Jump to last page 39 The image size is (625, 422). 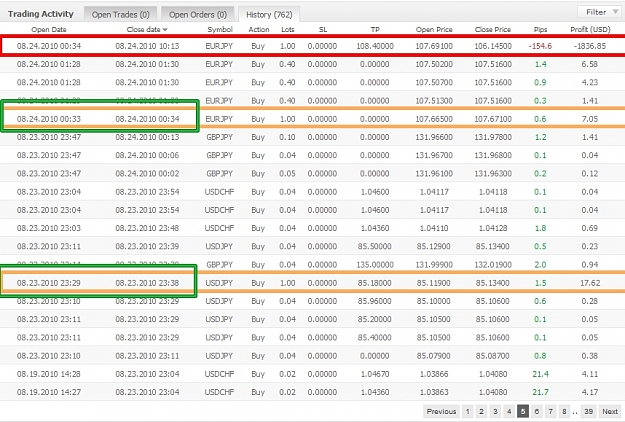pos(588,411)
